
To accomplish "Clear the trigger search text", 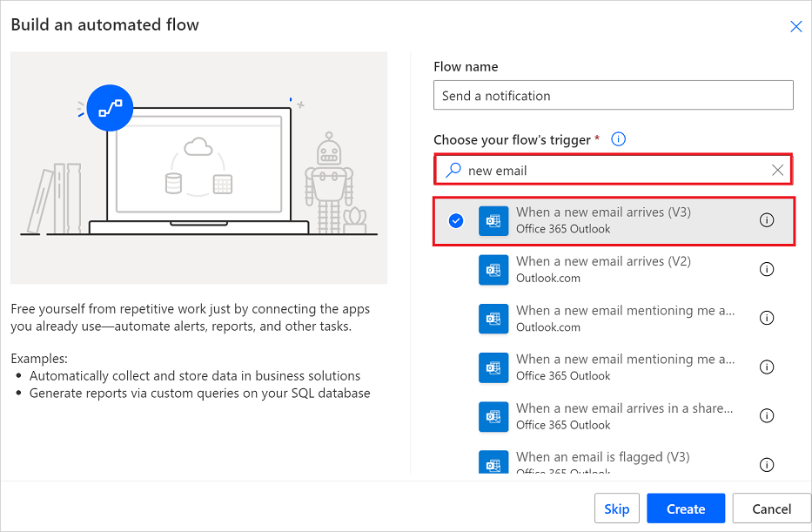I will point(777,170).
